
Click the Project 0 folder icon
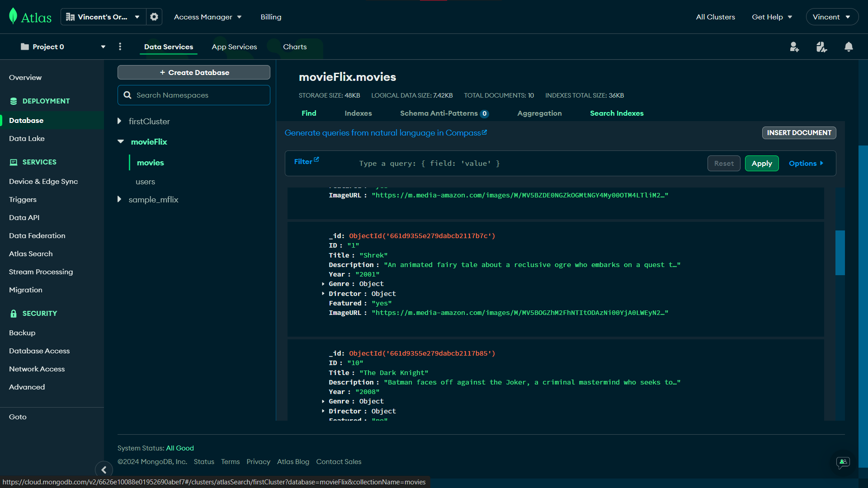tap(25, 47)
